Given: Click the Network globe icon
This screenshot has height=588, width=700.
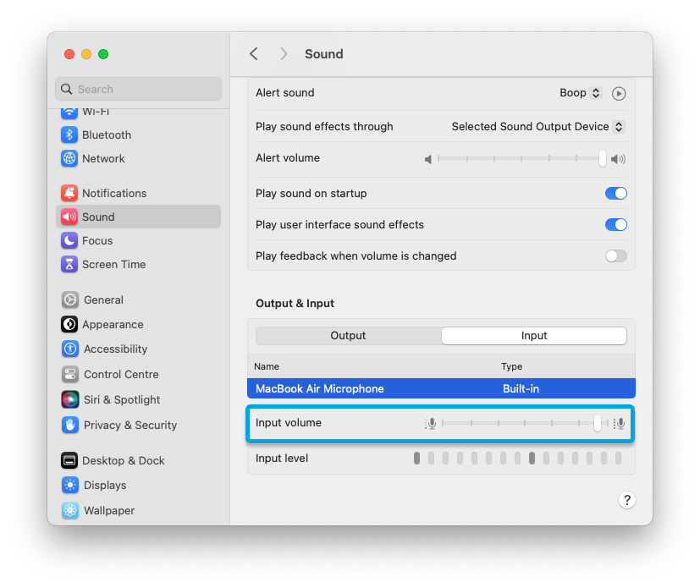Looking at the screenshot, I should [69, 158].
